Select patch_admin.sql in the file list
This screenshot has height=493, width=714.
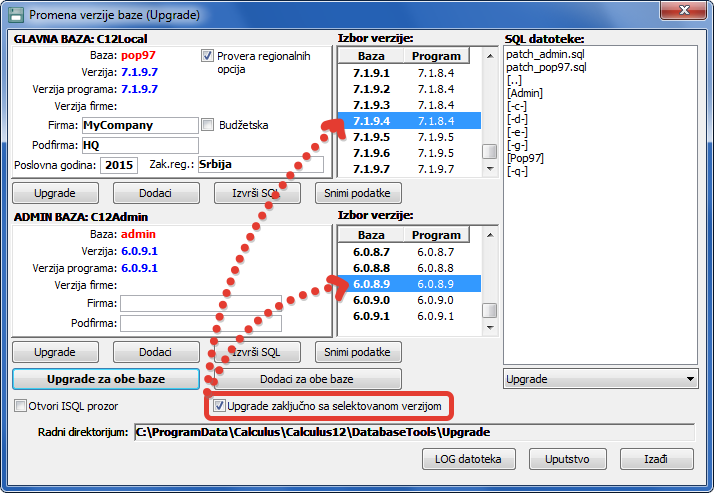pyautogui.click(x=544, y=53)
